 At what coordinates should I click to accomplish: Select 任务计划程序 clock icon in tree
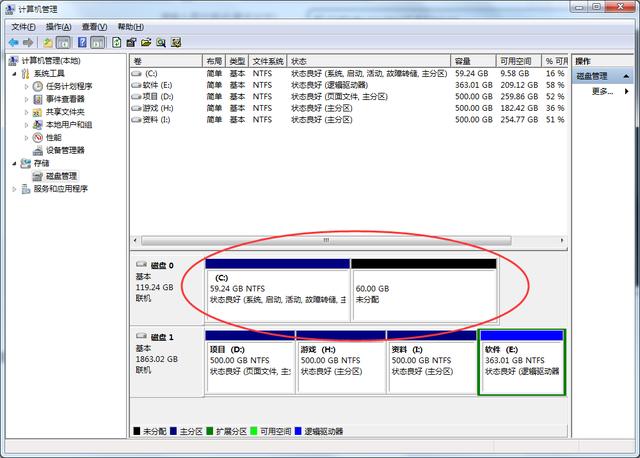pos(38,87)
